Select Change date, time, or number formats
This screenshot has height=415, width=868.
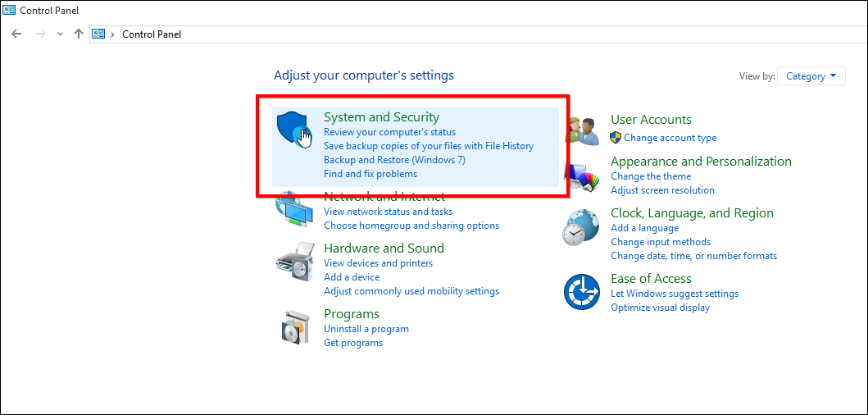pyautogui.click(x=693, y=256)
